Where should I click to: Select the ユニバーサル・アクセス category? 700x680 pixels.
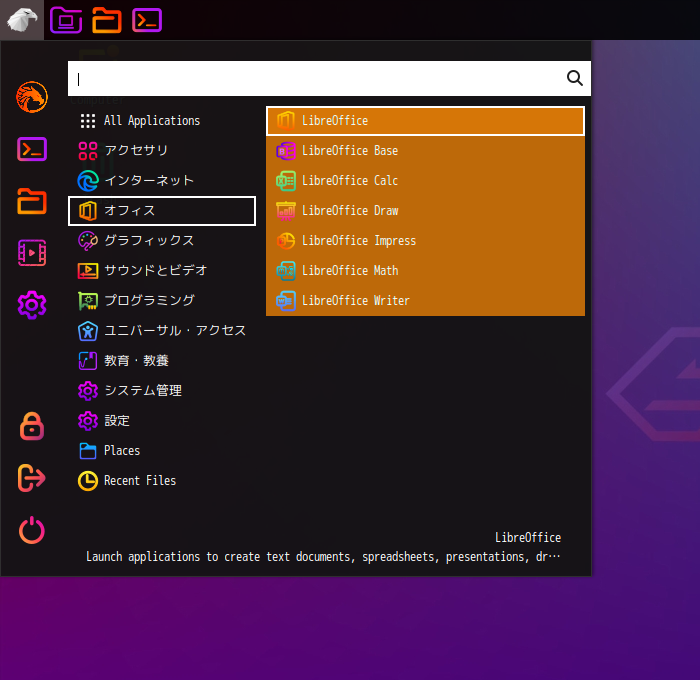162,331
